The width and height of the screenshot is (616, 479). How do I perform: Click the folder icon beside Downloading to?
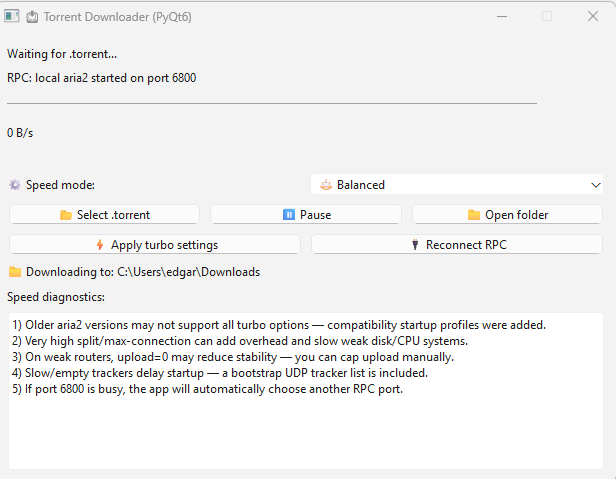15,272
